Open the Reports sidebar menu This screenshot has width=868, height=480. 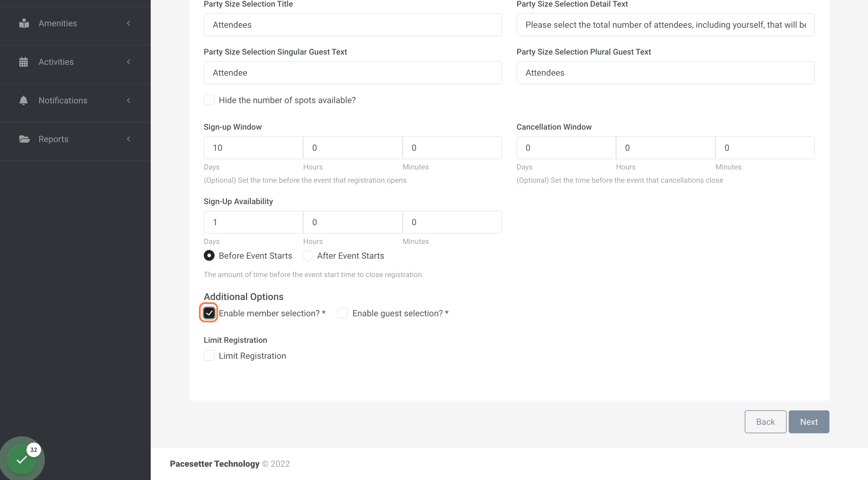[x=75, y=139]
